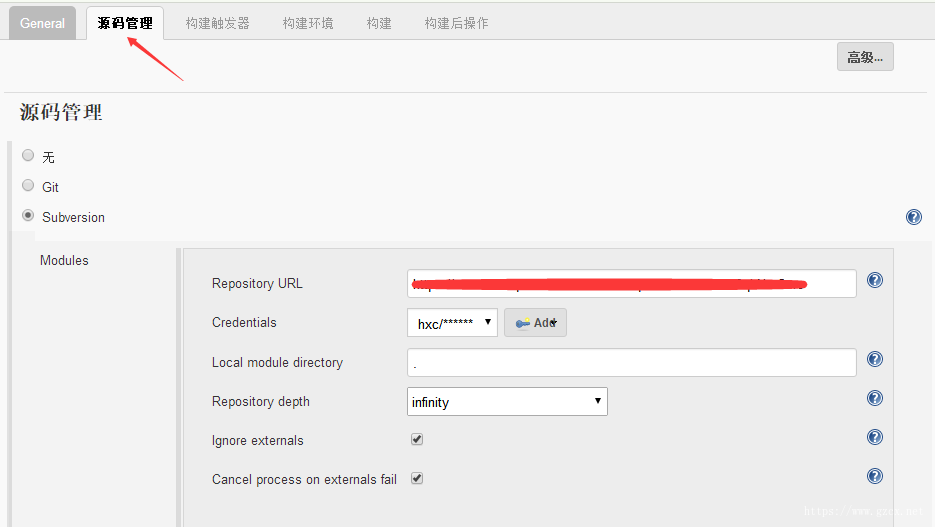Open the Repository depth dropdown
This screenshot has width=935, height=527.
pos(507,402)
